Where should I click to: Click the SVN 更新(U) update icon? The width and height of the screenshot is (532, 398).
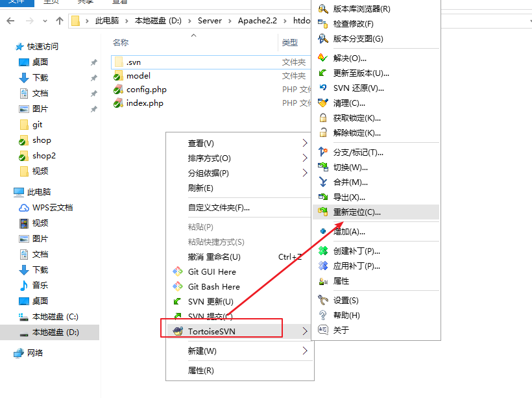click(177, 301)
